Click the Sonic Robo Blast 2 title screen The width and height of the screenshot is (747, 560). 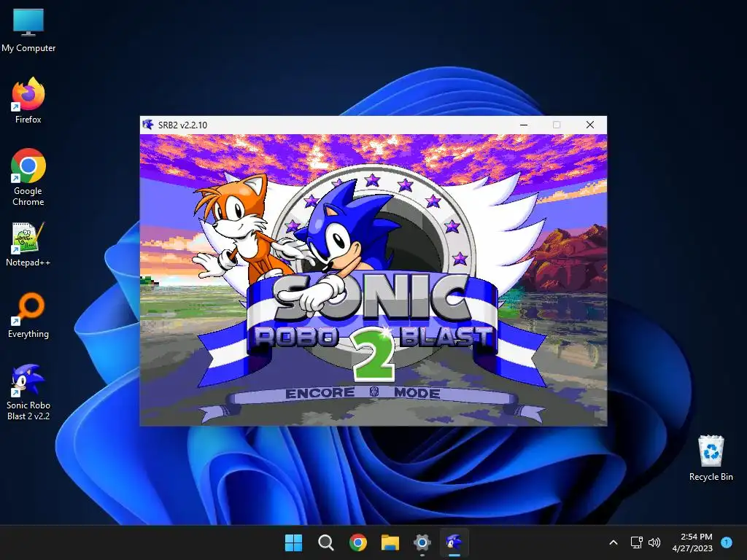point(373,280)
